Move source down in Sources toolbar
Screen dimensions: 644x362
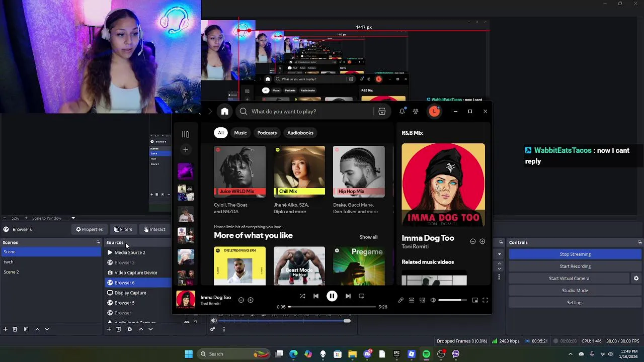150,329
